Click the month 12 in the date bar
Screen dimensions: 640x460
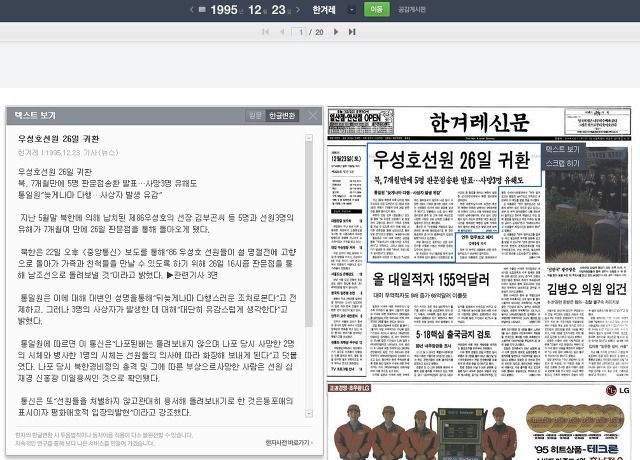[254, 10]
